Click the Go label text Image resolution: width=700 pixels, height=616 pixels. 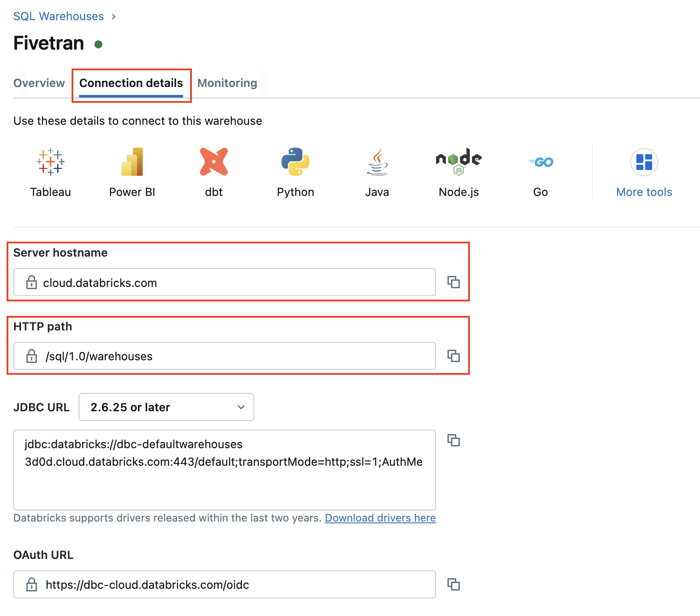tap(541, 192)
